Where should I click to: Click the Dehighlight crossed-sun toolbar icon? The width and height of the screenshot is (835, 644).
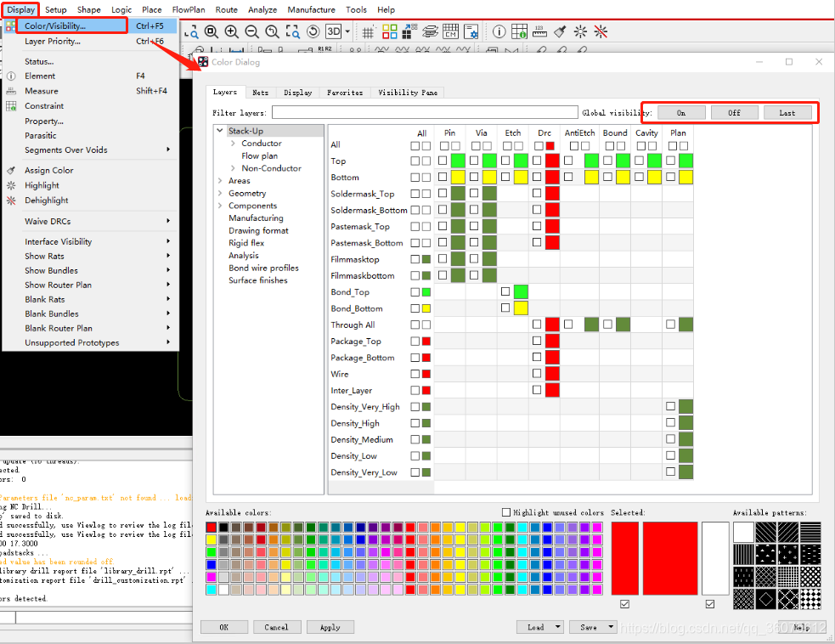[601, 32]
